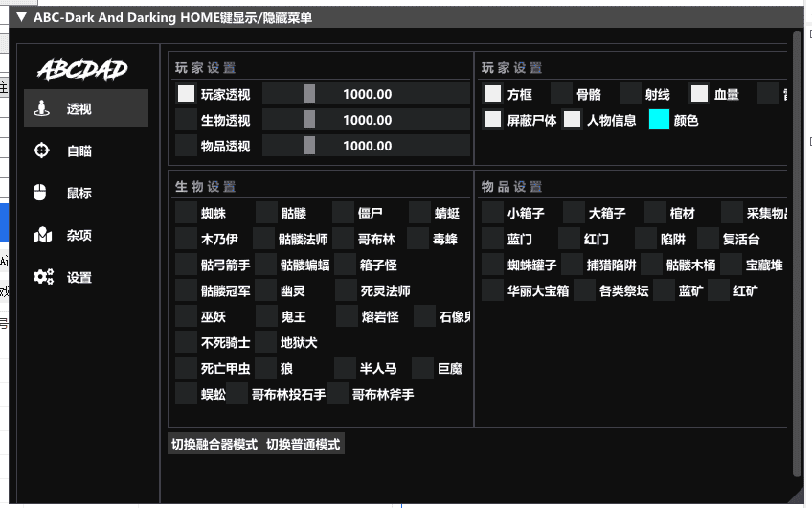This screenshot has height=508, width=812.
Task: Click the 物品透视 distance slider
Action: [x=366, y=146]
